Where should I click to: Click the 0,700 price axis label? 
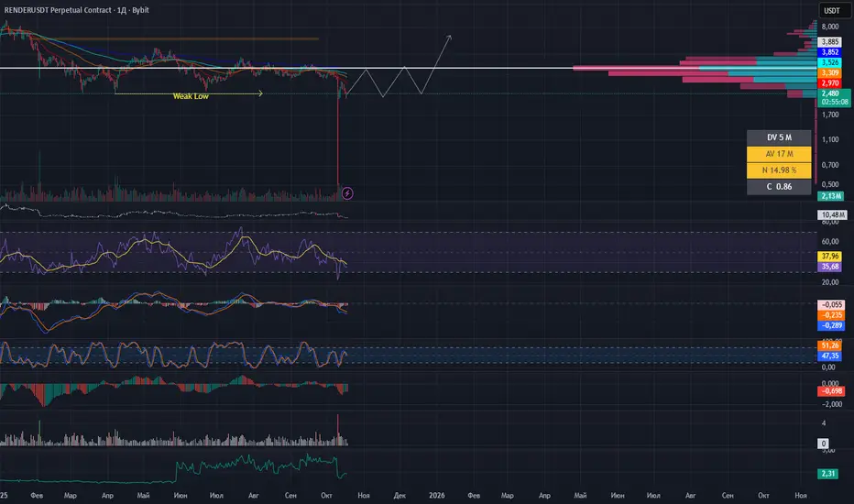(x=830, y=165)
